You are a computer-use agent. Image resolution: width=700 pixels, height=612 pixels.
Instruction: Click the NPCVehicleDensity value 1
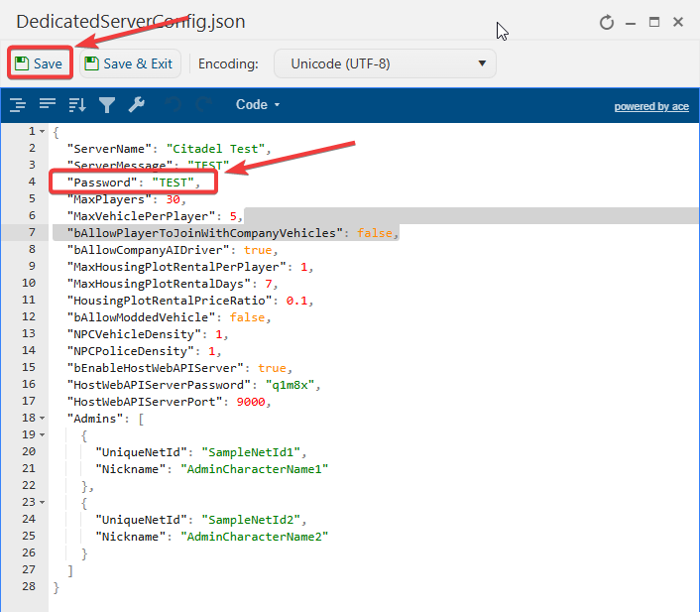pyautogui.click(x=219, y=334)
